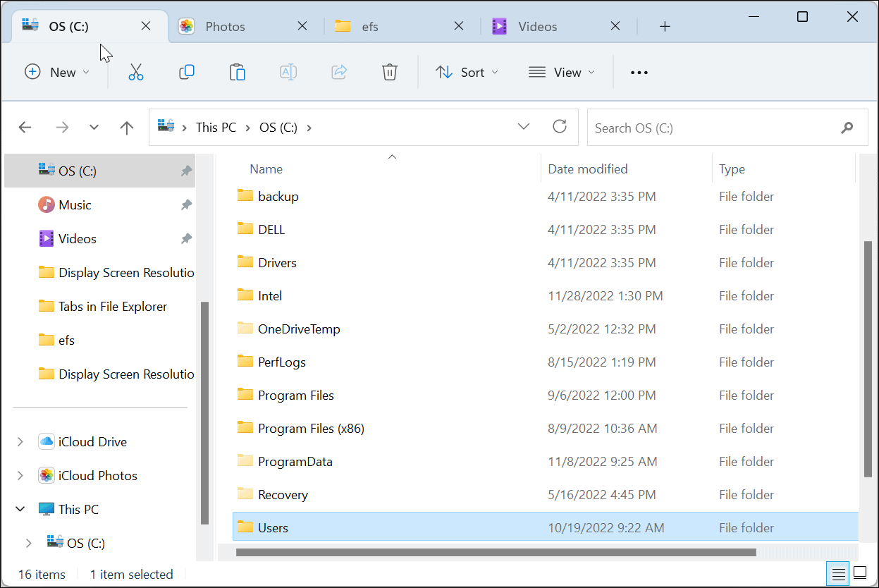Click the vertical file list scrollbar
The width and height of the screenshot is (879, 588).
coord(868,358)
